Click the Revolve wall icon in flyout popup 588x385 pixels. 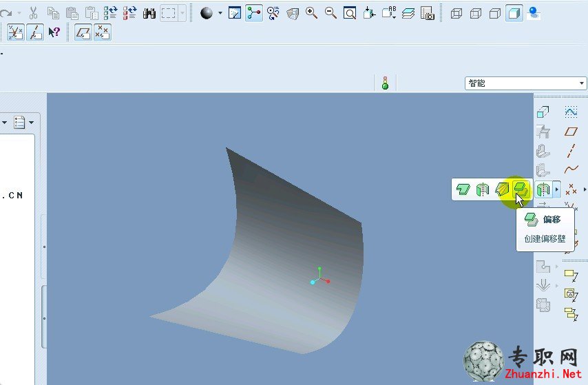483,189
